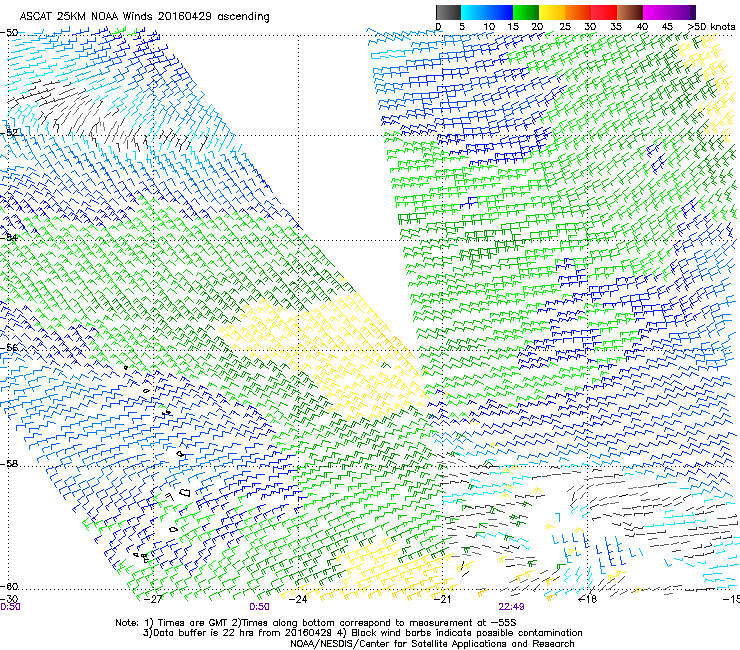Click the title text 'ASCAT 25KM NOAA Winds 20160429 ascending'

tap(144, 17)
